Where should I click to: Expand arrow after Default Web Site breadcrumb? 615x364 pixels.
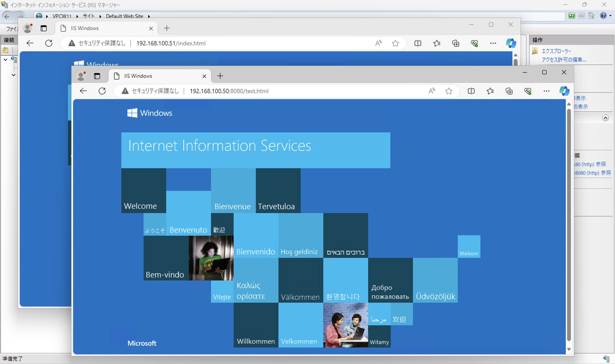(149, 16)
